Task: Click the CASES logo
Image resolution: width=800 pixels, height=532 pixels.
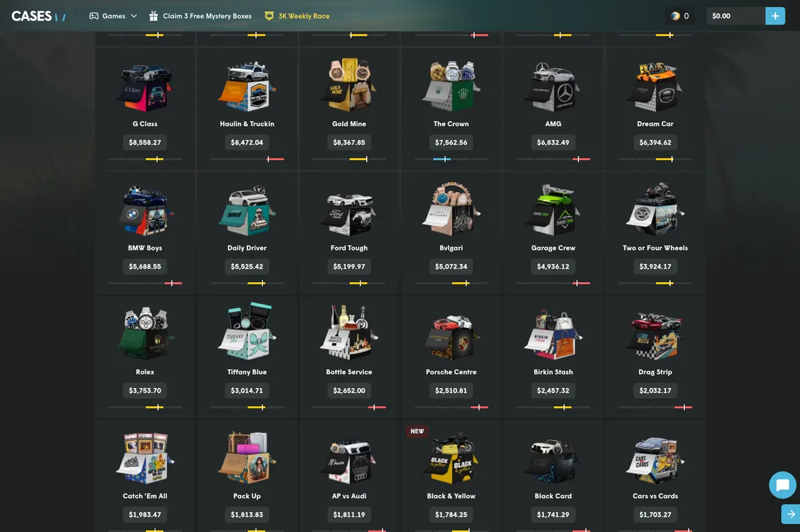Action: tap(39, 16)
